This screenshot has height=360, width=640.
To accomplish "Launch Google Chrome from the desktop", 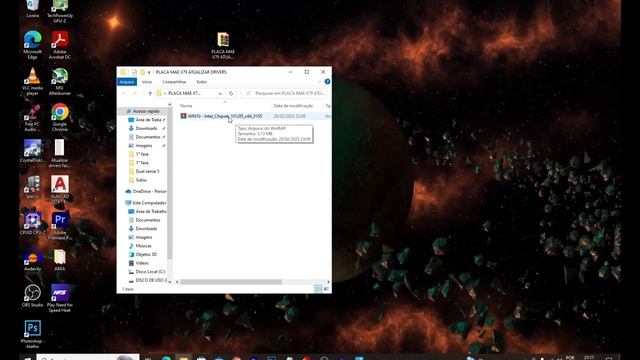I will [60, 118].
